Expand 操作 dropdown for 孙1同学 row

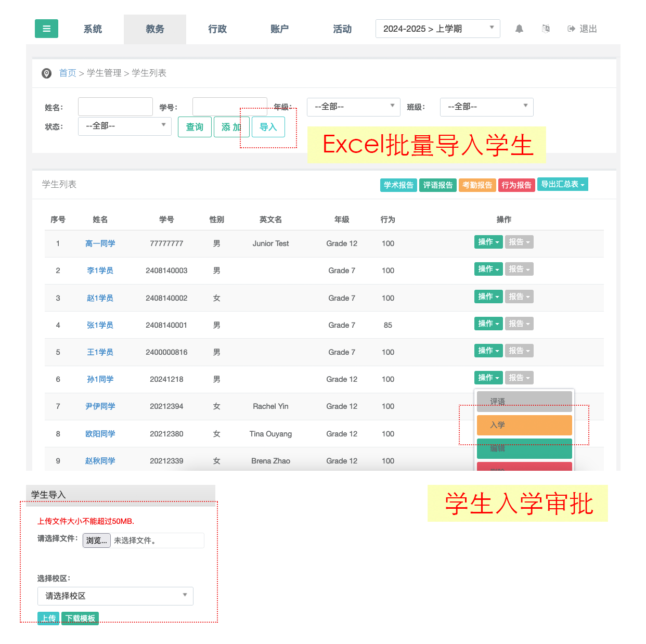point(488,378)
